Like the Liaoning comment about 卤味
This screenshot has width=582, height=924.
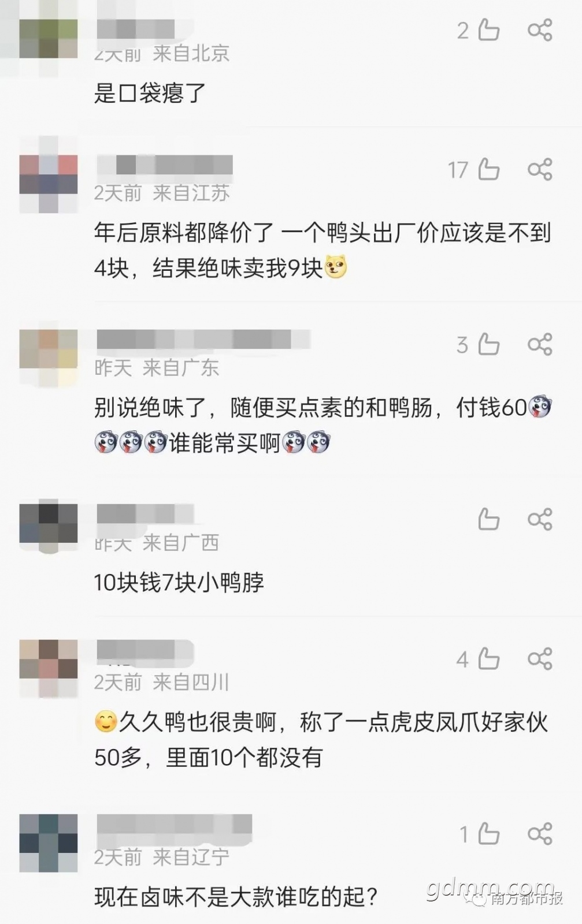click(488, 834)
